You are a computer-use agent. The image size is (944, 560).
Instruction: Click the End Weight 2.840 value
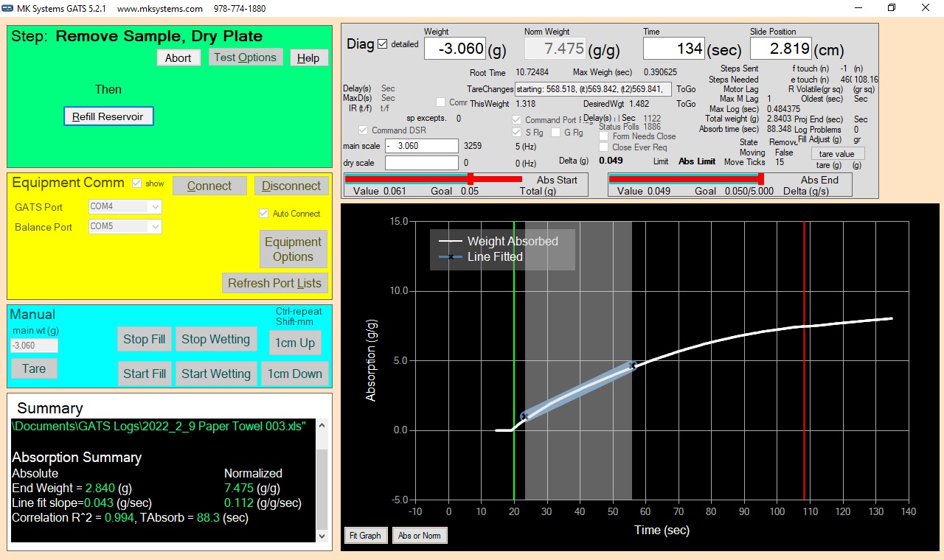(x=100, y=488)
